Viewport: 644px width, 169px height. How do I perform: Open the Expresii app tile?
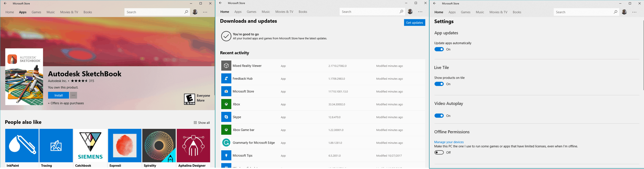point(125,148)
